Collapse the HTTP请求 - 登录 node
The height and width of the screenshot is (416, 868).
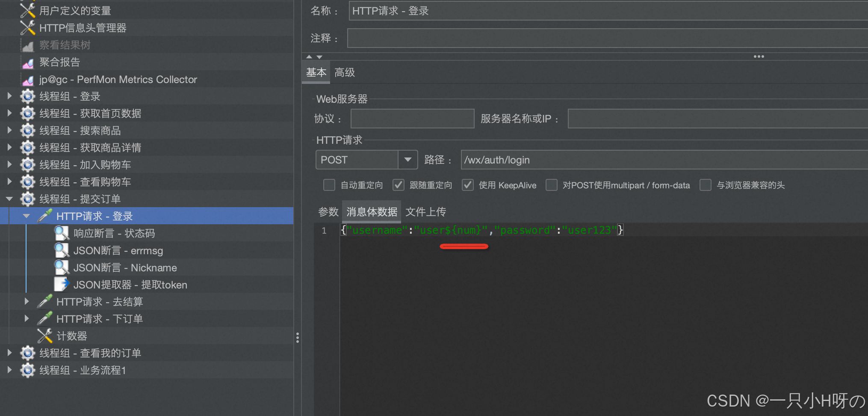pos(27,216)
